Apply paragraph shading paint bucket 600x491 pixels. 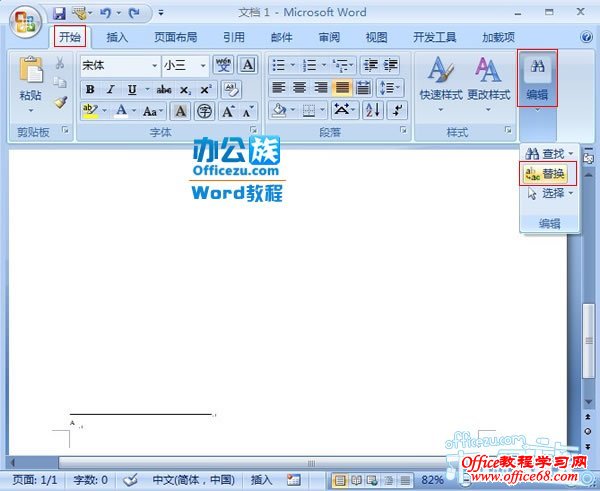279,111
